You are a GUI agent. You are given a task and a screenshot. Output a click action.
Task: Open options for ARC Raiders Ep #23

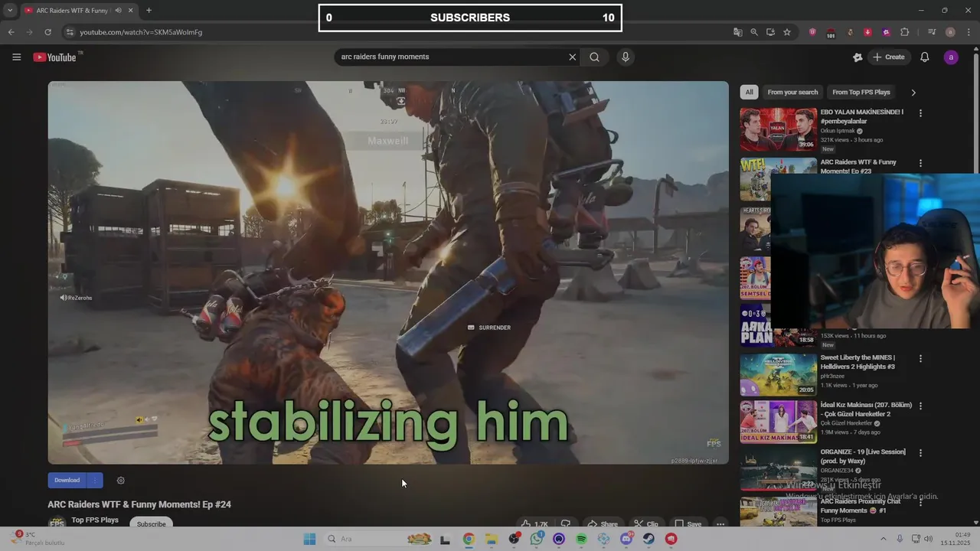[x=920, y=163]
